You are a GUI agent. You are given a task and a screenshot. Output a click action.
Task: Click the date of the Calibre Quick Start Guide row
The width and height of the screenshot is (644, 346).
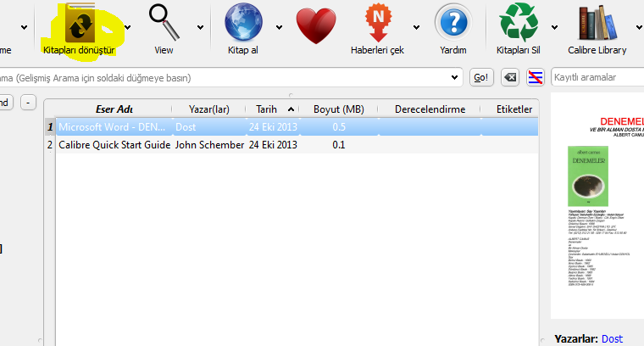[x=273, y=145]
